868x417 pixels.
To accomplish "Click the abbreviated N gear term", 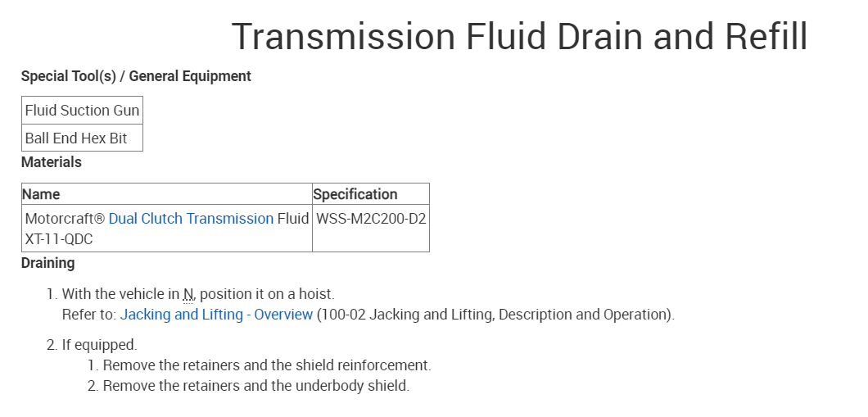I will [189, 294].
